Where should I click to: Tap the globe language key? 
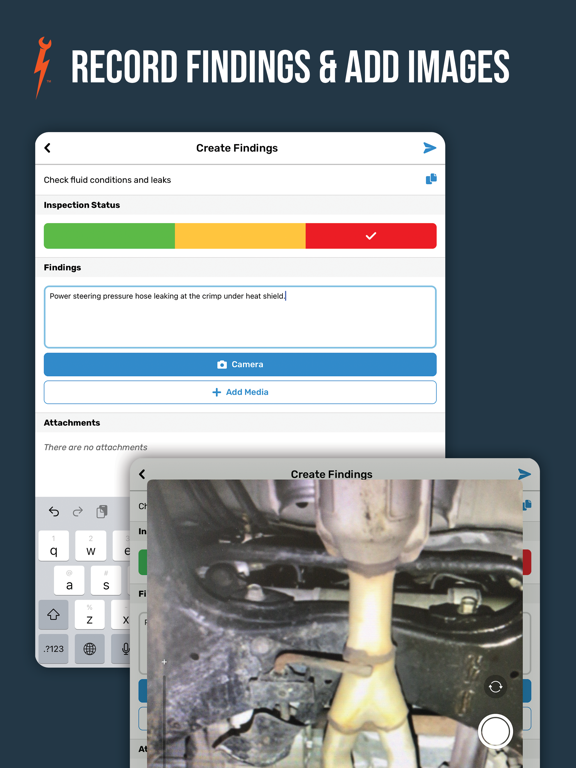[x=90, y=649]
